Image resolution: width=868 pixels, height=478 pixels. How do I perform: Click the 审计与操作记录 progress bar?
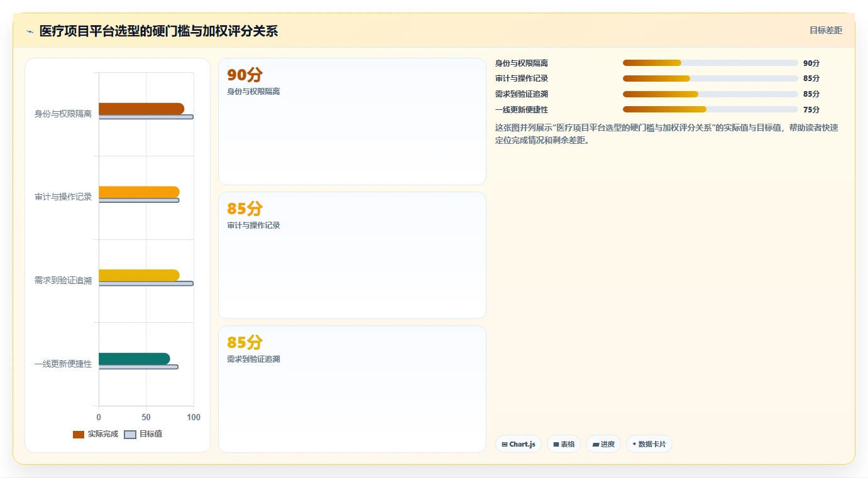(x=710, y=79)
